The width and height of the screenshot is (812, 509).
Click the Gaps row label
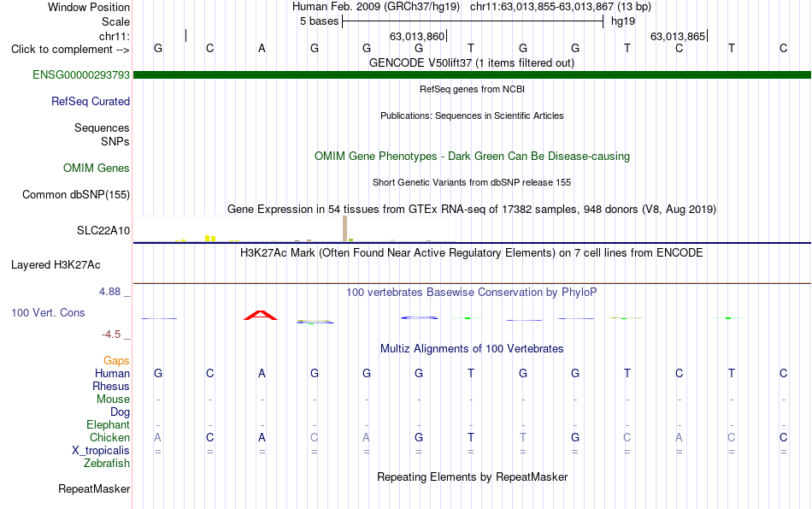pyautogui.click(x=116, y=360)
